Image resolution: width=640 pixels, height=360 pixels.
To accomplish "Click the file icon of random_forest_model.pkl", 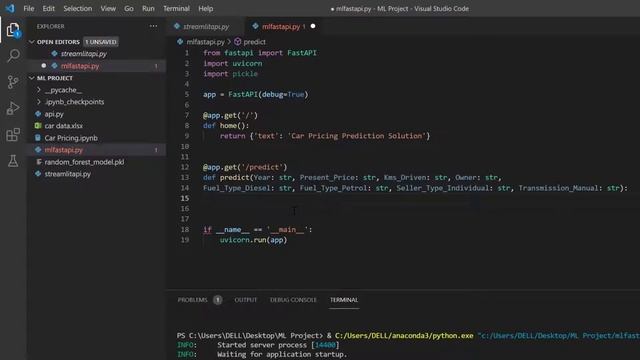I will click(39, 162).
